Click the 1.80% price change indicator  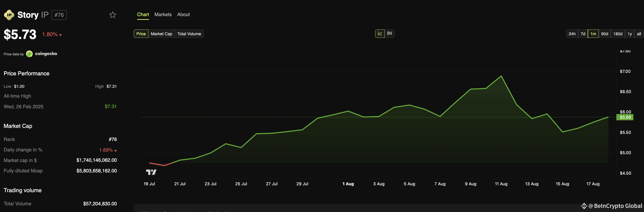[x=52, y=35]
